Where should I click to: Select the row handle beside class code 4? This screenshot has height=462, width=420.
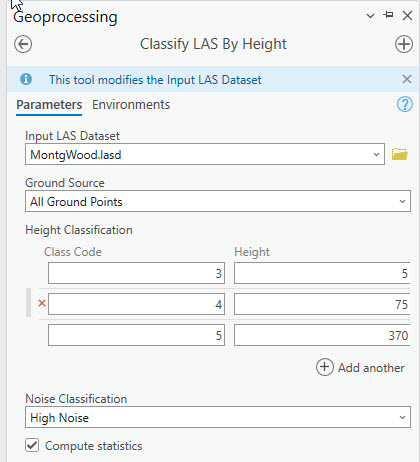29,302
